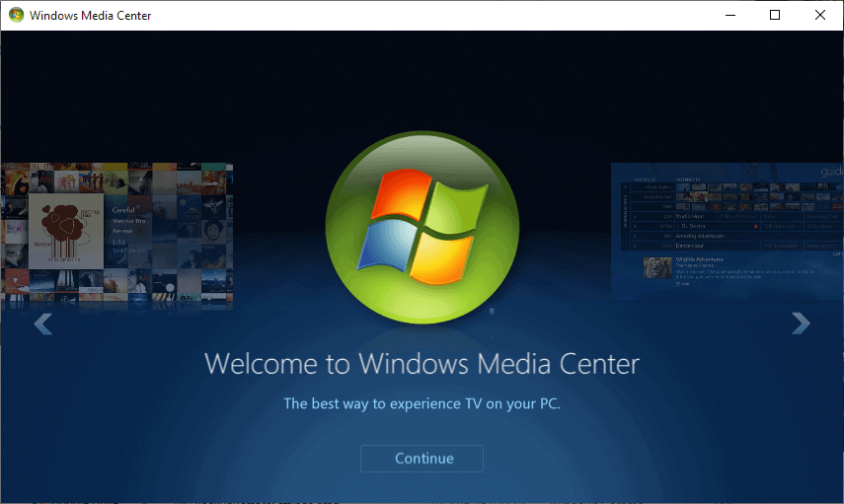Image resolution: width=844 pixels, height=504 pixels.
Task: Click the 'Careful' track title
Action: [123, 210]
